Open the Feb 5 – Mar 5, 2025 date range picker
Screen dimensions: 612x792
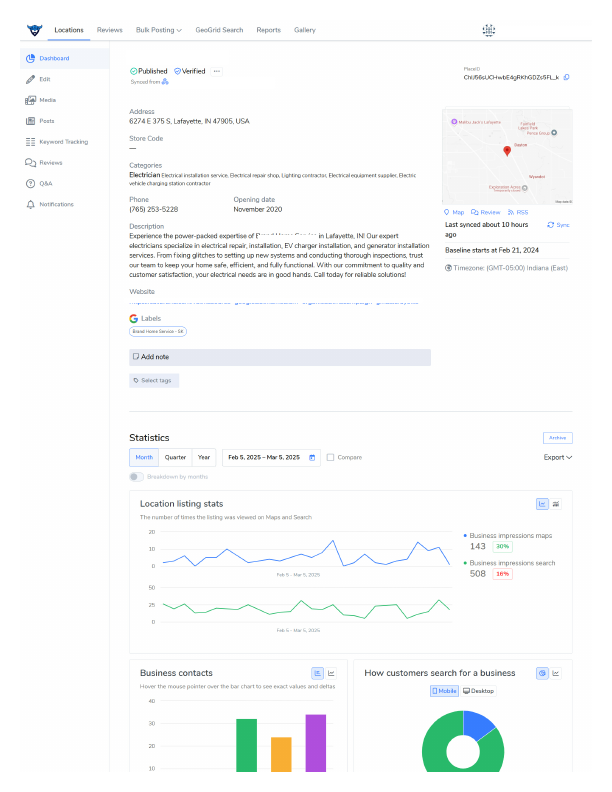click(271, 458)
